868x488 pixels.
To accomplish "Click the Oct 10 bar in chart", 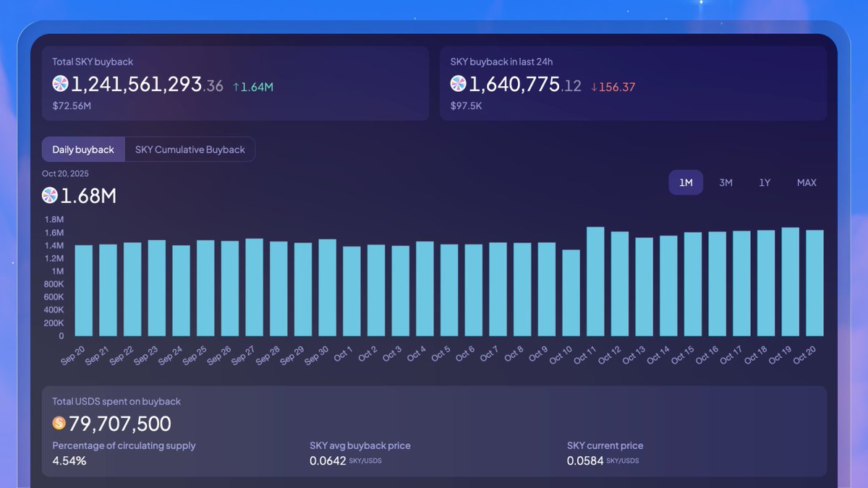I will pyautogui.click(x=571, y=293).
